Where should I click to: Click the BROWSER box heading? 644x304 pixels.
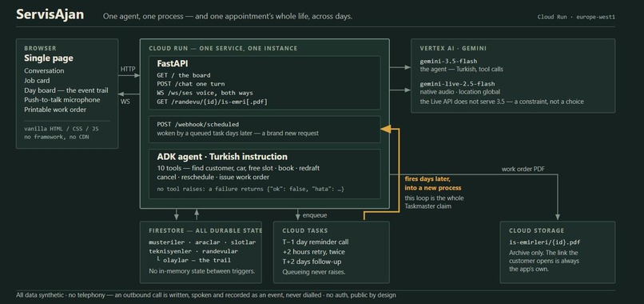[x=40, y=48]
